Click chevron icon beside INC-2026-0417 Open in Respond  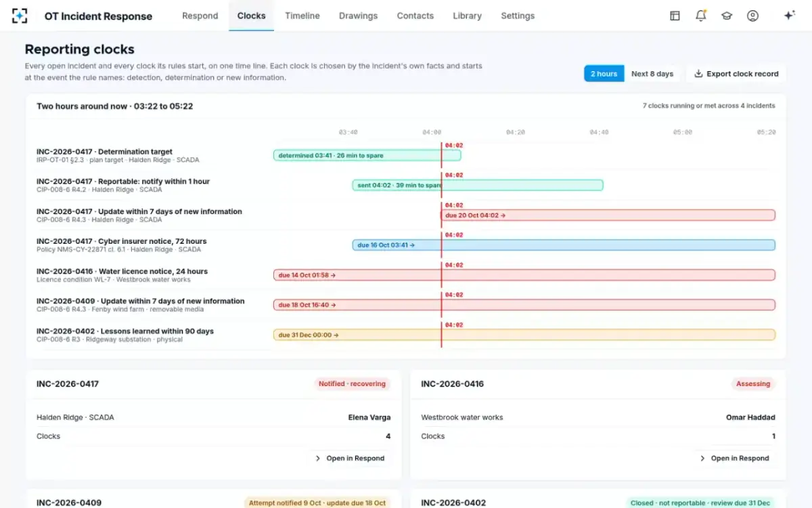(318, 459)
